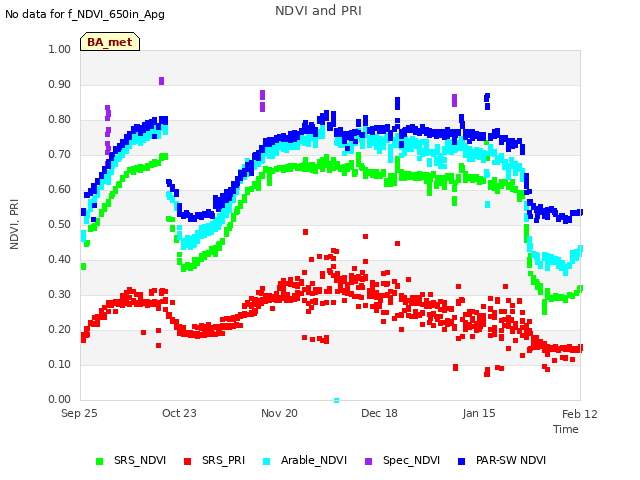Screen dimensions: 640x480
Task: Toggle the PAR-SW NDVI legend label
Action: click(511, 460)
